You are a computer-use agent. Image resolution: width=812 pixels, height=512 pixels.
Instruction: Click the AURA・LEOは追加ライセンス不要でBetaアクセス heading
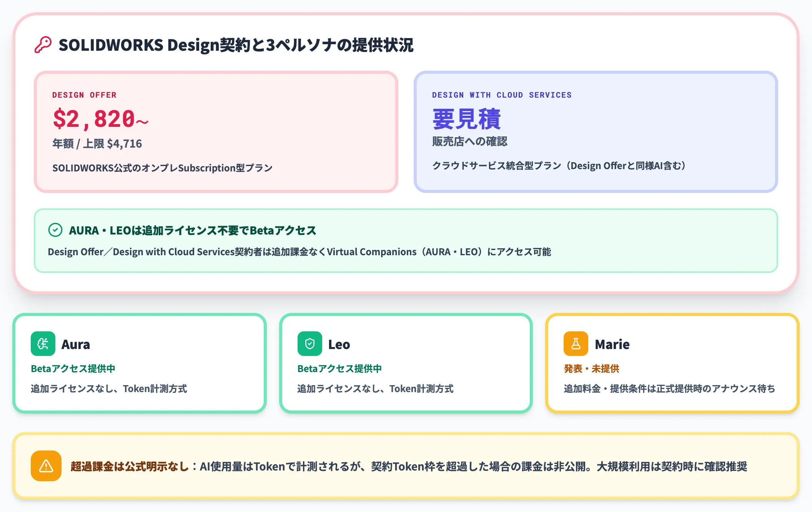point(192,230)
